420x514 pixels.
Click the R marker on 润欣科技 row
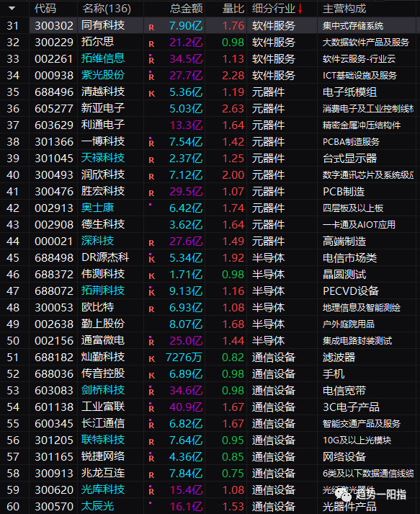[151, 177]
